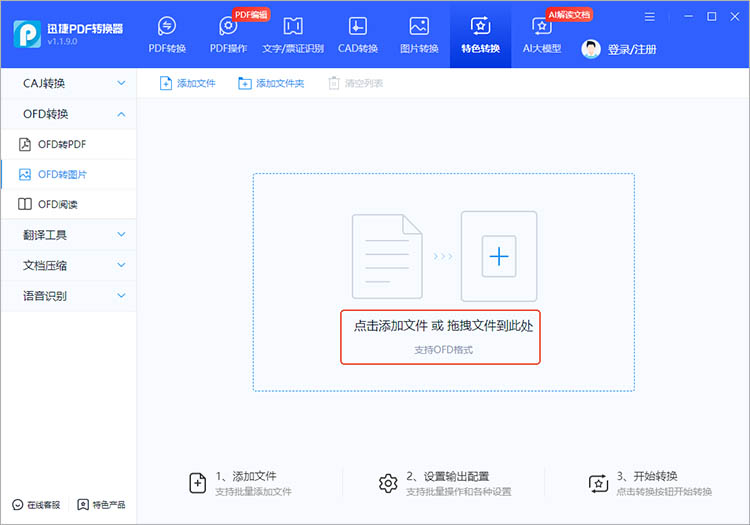Click the 翻译工具 section label
This screenshot has width=750, height=525.
(45, 235)
